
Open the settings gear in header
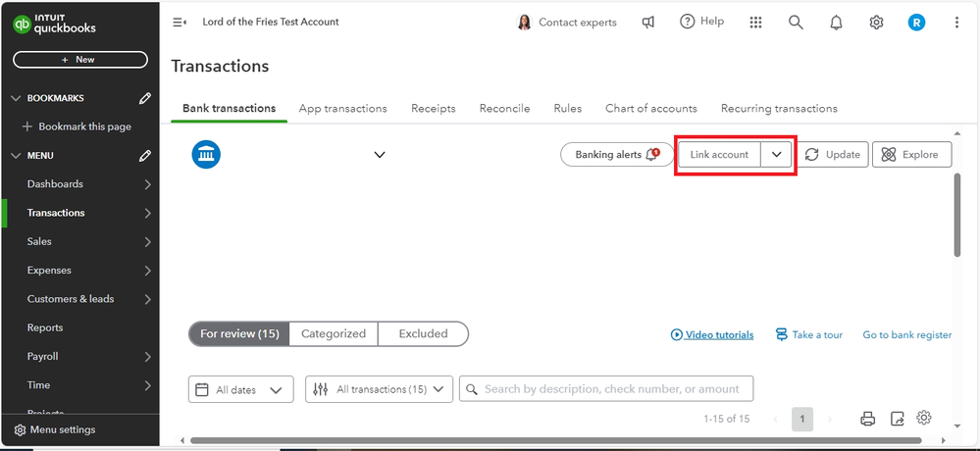pyautogui.click(x=876, y=22)
